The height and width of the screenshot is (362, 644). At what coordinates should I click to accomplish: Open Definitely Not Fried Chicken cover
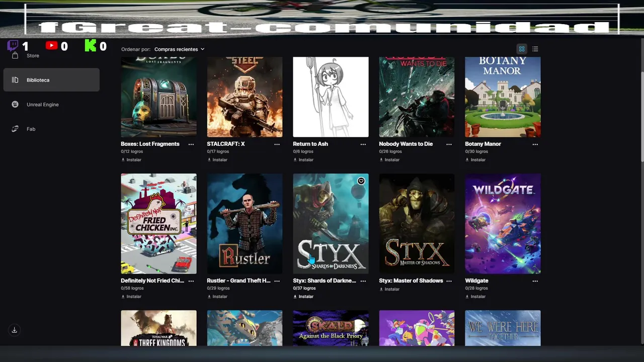158,224
